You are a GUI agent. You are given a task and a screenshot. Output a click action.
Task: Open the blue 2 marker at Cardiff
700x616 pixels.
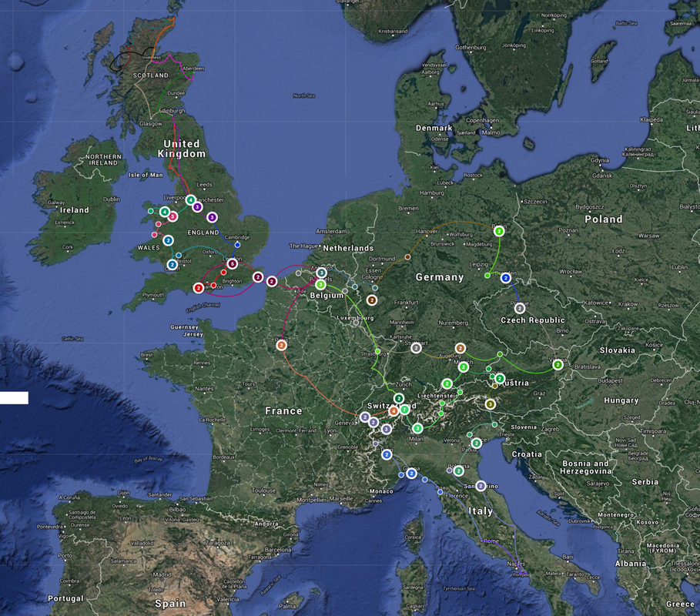pyautogui.click(x=172, y=265)
